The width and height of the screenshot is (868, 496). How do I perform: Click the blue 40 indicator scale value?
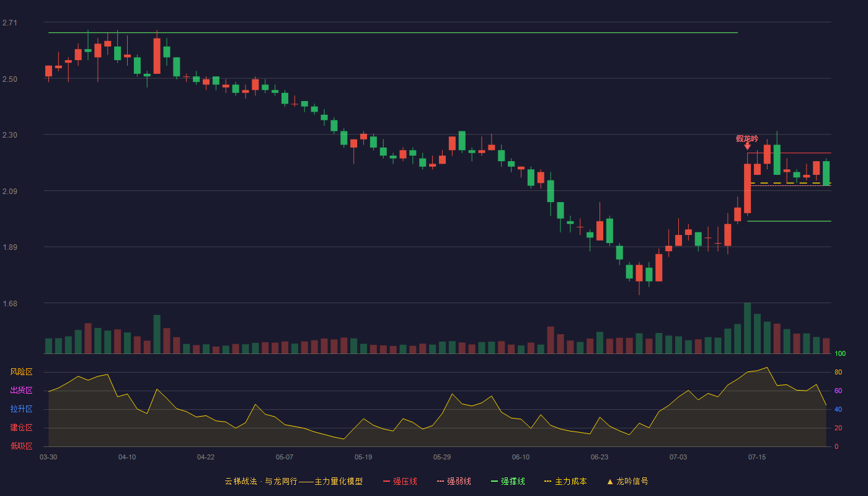[x=838, y=410]
